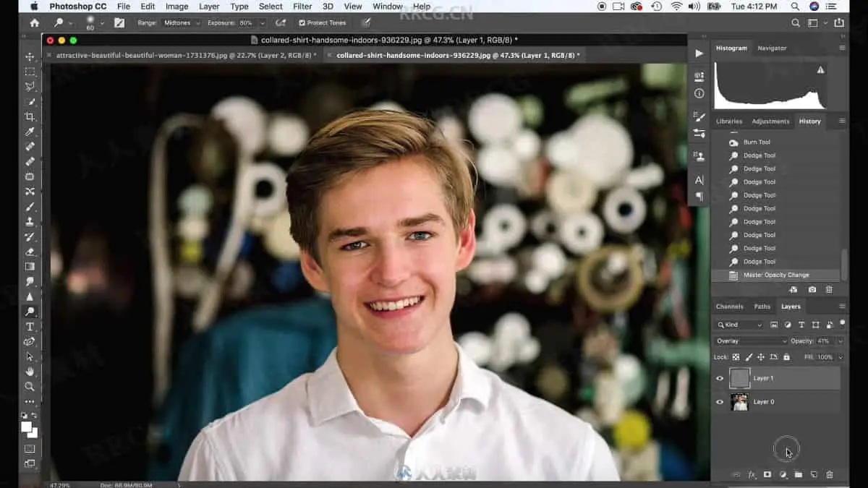Create a new layer
This screenshot has height=488, width=868.
click(x=814, y=474)
